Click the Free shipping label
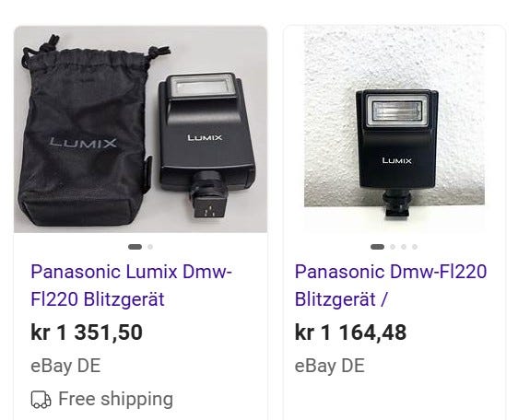The image size is (518, 420). click(x=115, y=399)
